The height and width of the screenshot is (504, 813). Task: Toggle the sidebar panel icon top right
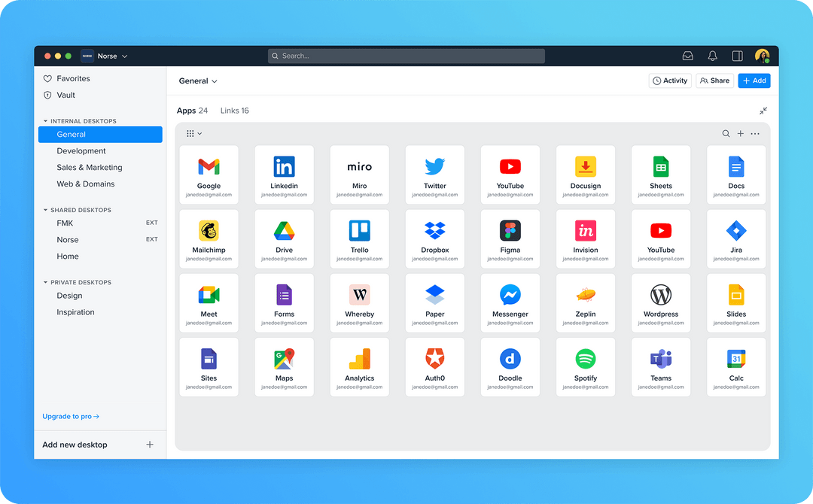pyautogui.click(x=737, y=55)
